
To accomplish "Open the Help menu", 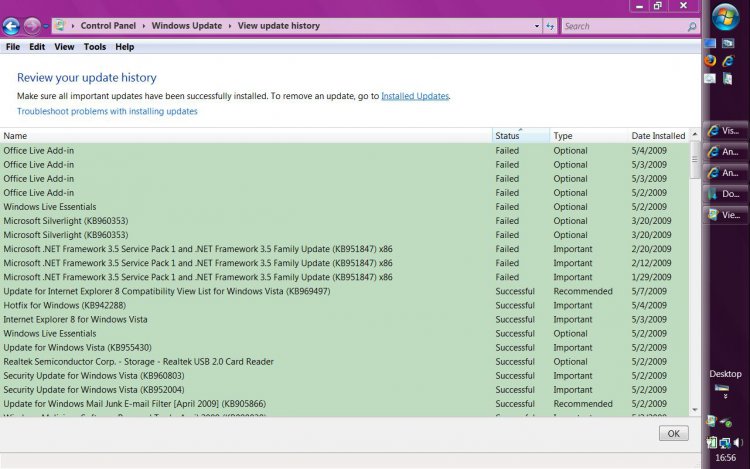I will (124, 47).
